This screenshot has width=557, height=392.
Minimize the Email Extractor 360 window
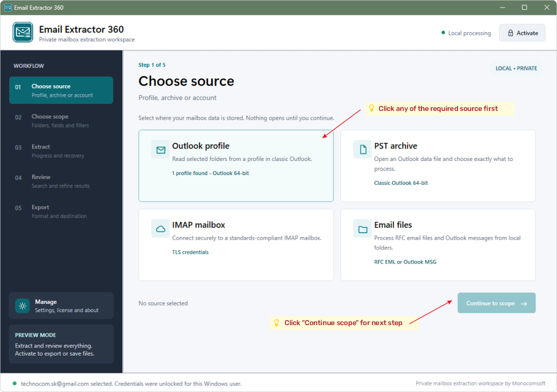pos(502,8)
